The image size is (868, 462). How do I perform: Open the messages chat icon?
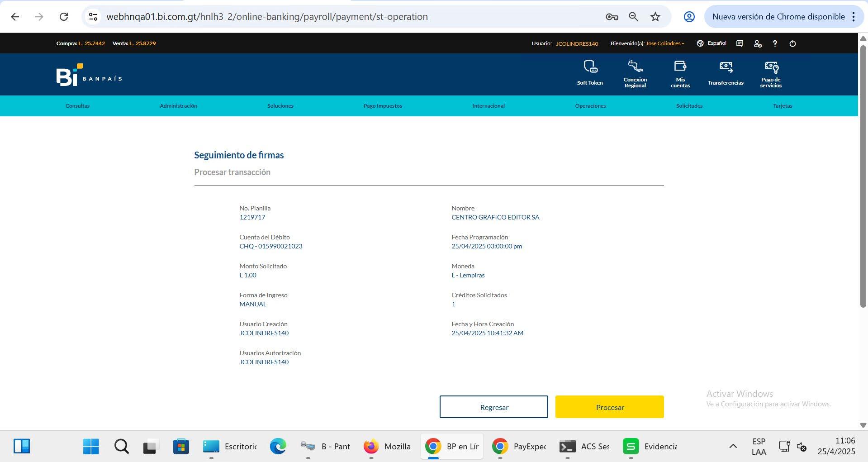tap(740, 43)
